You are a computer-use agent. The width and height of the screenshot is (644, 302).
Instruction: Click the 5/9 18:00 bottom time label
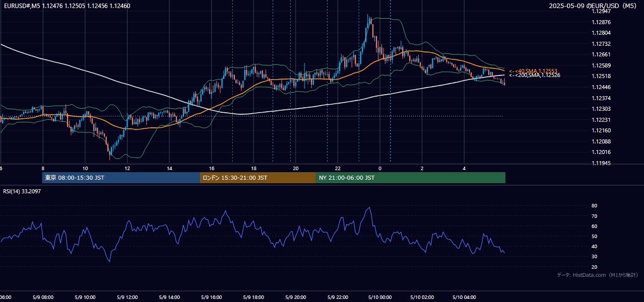[253, 297]
